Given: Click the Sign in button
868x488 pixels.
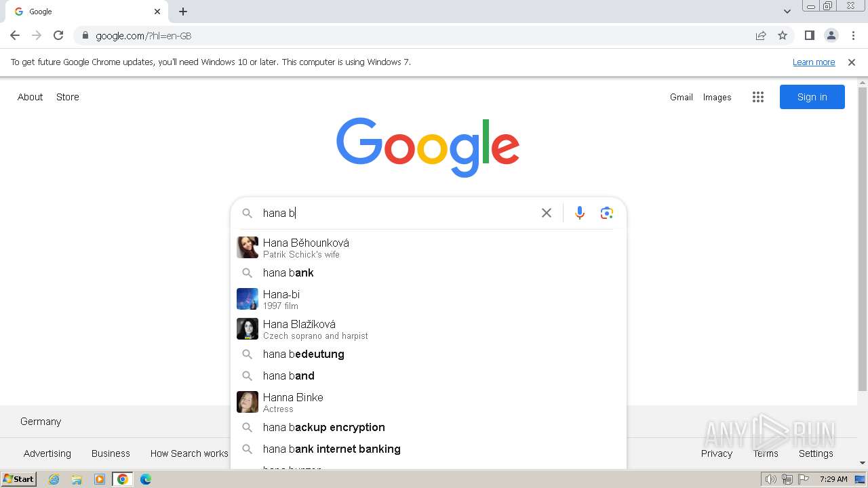Looking at the screenshot, I should click(x=812, y=97).
